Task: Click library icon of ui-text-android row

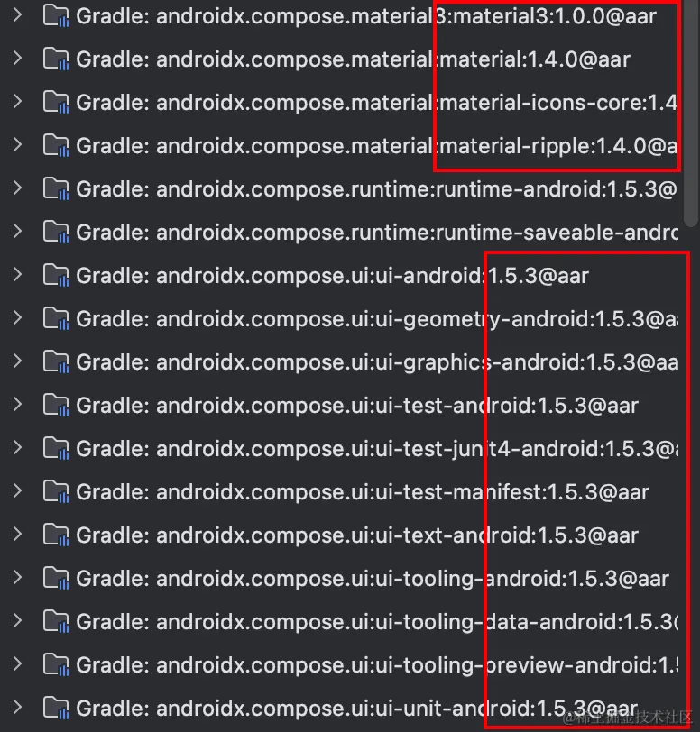Action: point(56,535)
